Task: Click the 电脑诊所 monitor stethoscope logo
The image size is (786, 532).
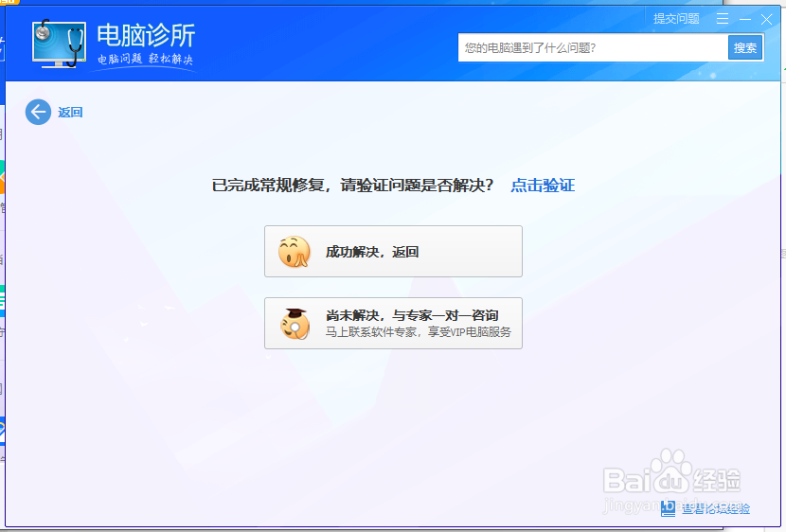Action: point(59,44)
